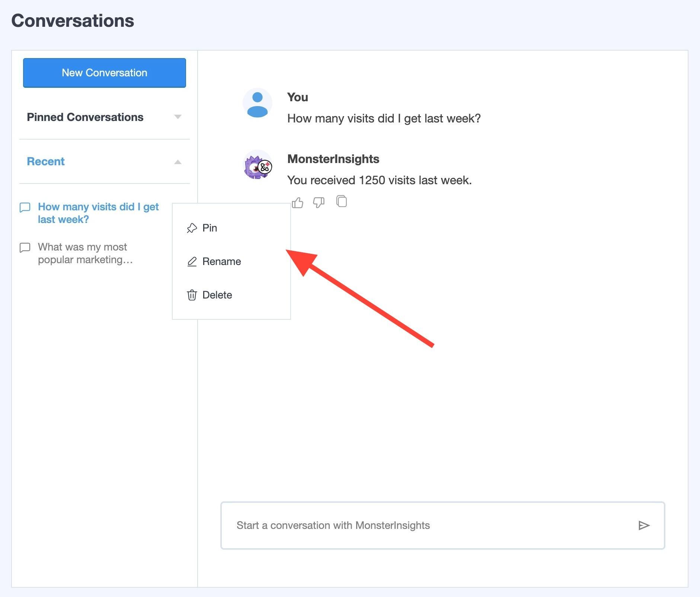The image size is (700, 597).
Task: Select Rename in the context menu
Action: tap(221, 261)
